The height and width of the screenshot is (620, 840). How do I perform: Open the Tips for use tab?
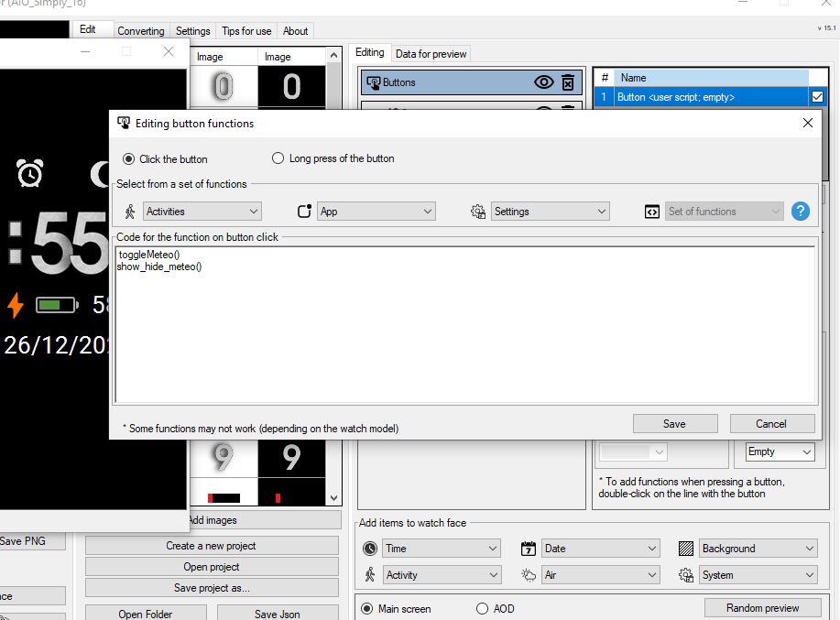246,31
